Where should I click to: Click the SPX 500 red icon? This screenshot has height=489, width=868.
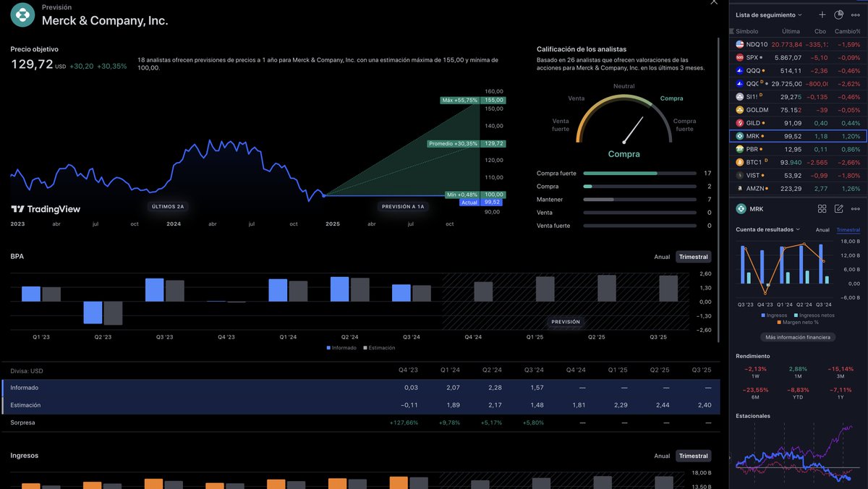[x=739, y=57]
